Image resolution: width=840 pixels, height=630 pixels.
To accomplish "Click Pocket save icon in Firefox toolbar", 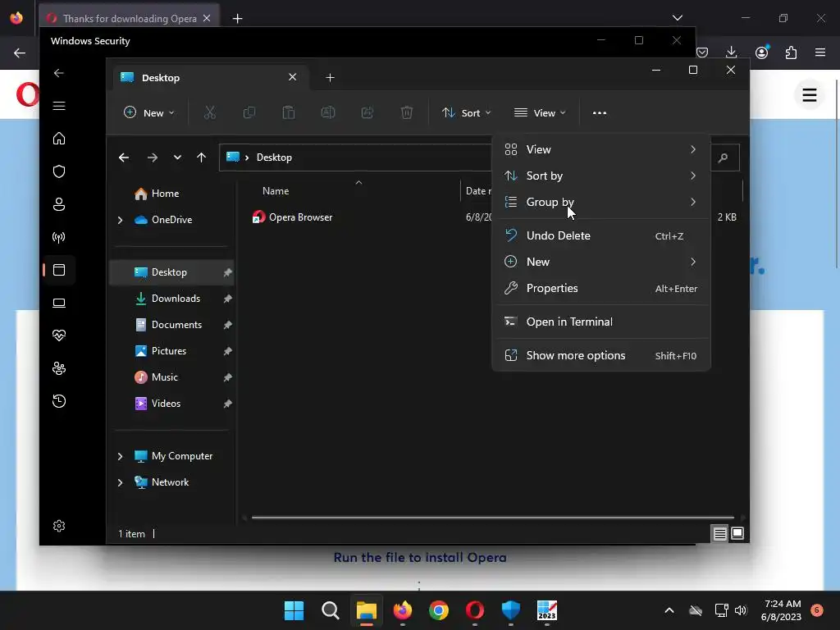I will [x=702, y=52].
